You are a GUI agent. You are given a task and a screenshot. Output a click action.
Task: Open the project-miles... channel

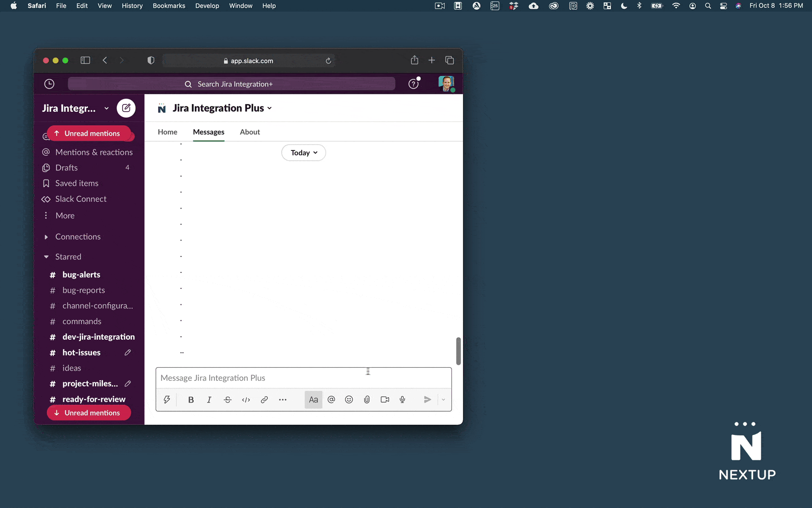[89, 384]
